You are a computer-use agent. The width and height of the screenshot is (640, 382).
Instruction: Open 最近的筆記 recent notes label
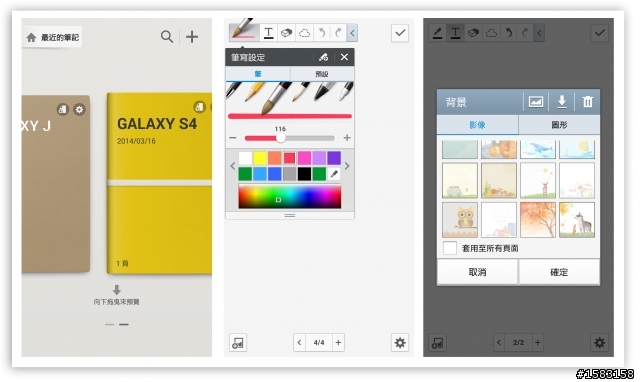pos(60,38)
